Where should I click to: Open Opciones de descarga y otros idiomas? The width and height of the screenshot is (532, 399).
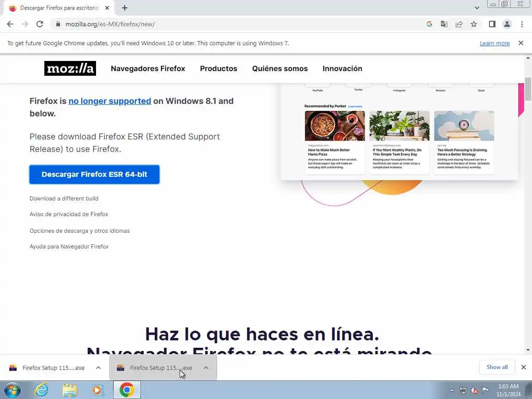79,231
